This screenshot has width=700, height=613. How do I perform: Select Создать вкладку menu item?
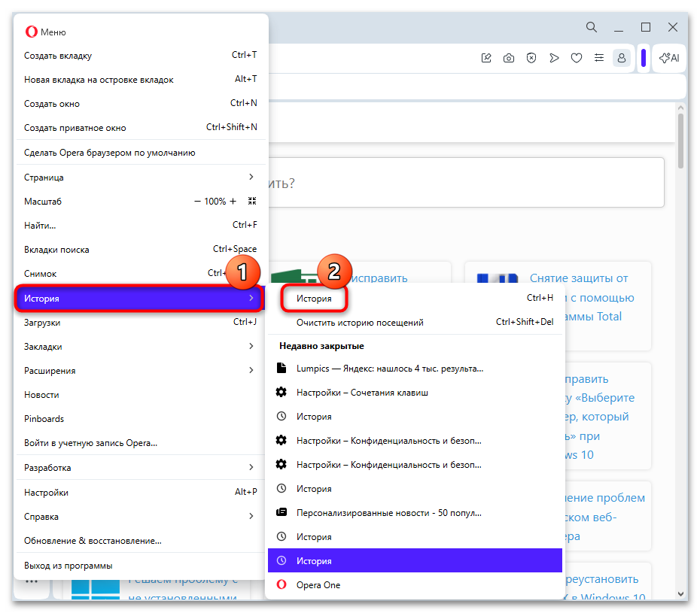tap(141, 56)
